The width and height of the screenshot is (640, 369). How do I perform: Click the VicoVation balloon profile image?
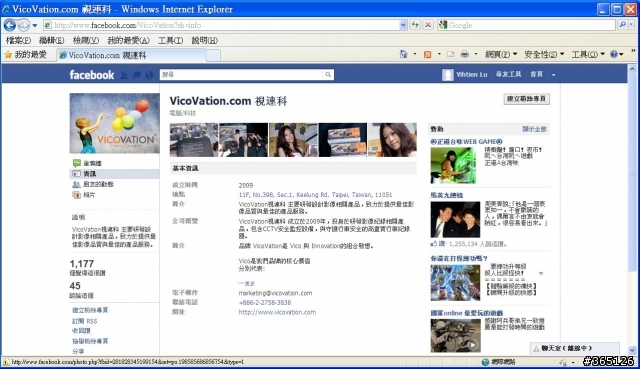coord(114,123)
